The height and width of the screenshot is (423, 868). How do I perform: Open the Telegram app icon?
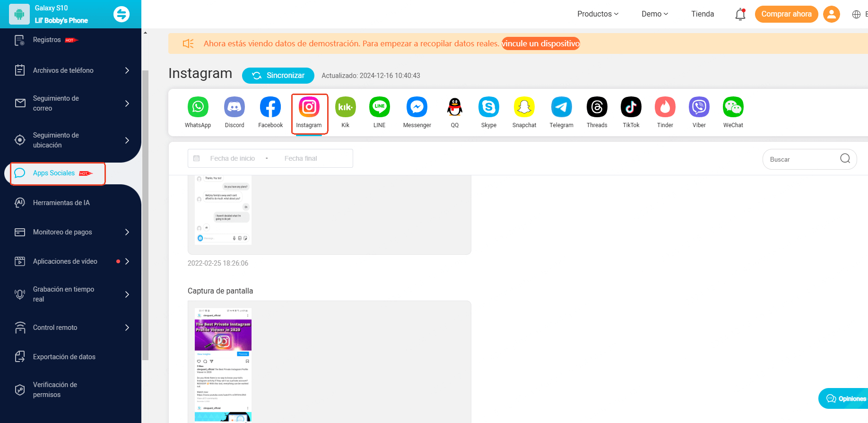click(x=562, y=107)
